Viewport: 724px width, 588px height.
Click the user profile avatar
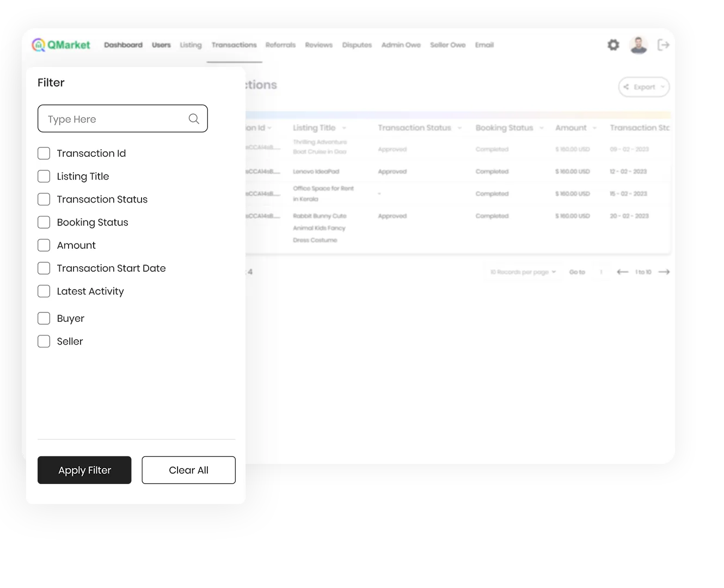(639, 45)
